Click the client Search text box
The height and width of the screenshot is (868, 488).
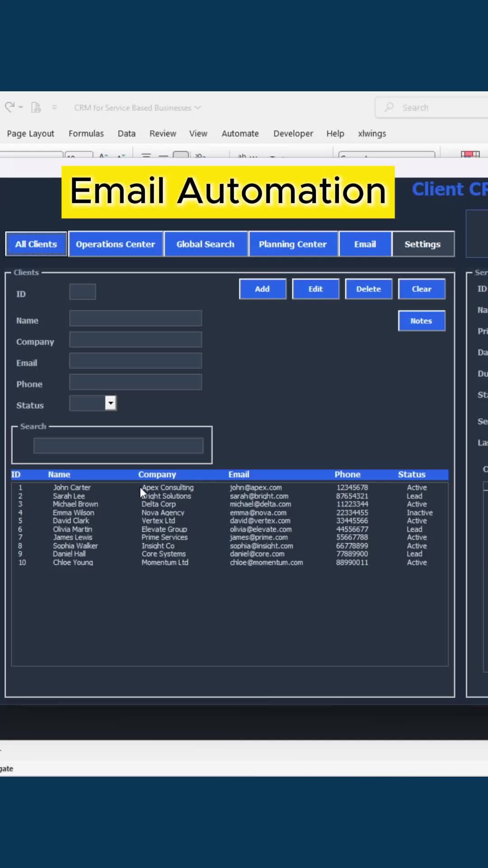pyautogui.click(x=118, y=445)
